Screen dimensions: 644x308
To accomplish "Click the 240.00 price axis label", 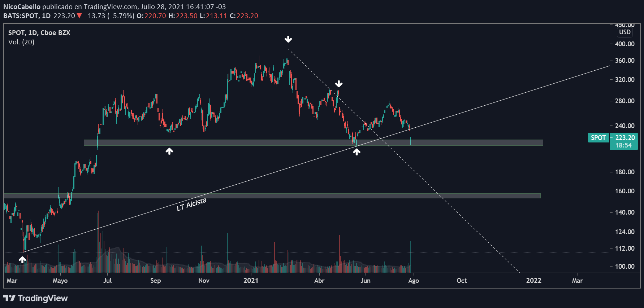I will click(x=624, y=126).
